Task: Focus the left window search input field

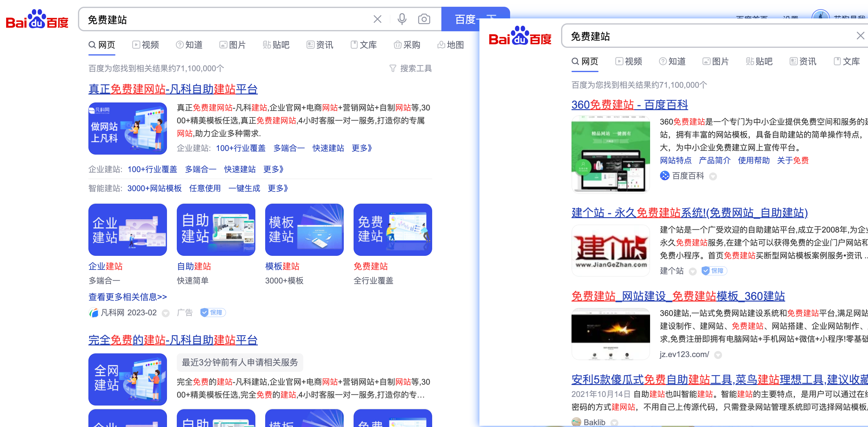Action: 226,19
